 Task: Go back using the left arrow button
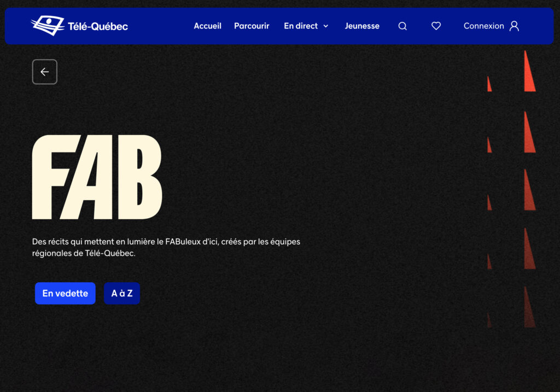(45, 72)
